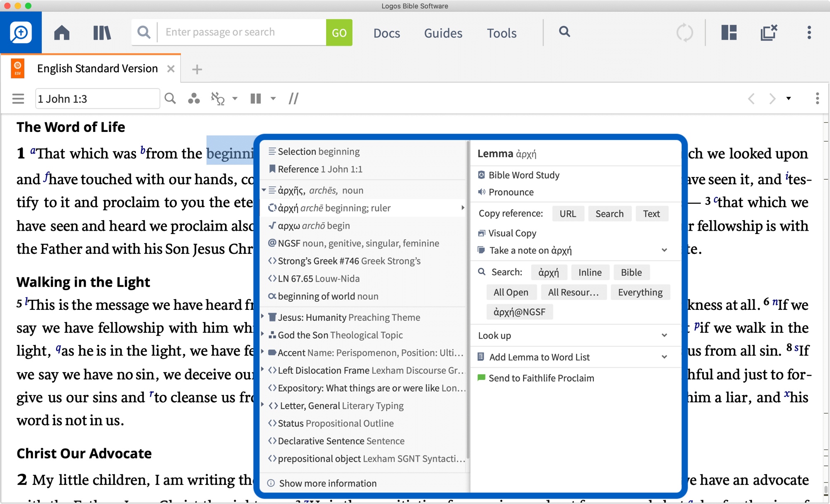The height and width of the screenshot is (504, 830).
Task: Select the αρχω archō root entry
Action: (x=363, y=226)
